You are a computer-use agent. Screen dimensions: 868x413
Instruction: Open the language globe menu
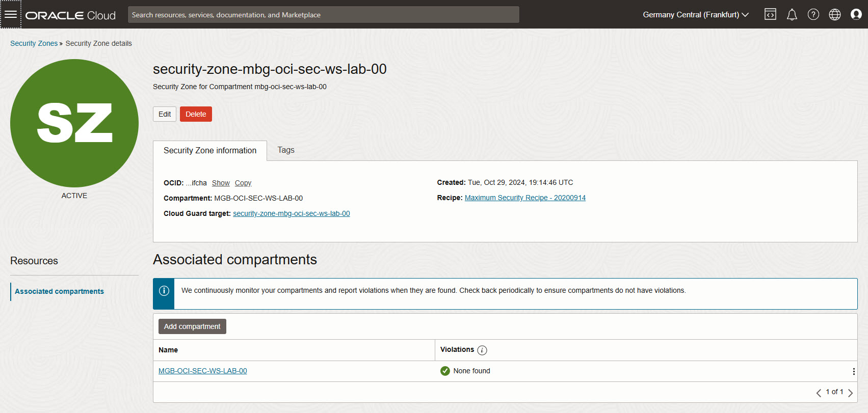tap(835, 14)
